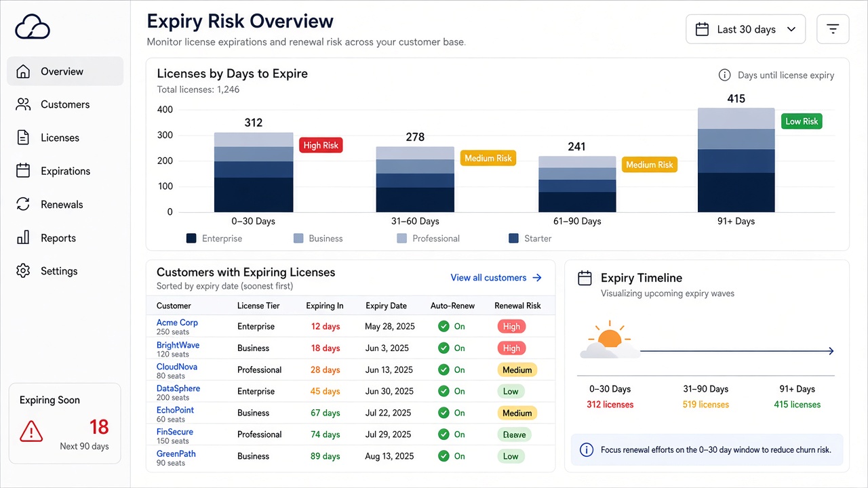This screenshot has height=488, width=868.
Task: Click the info icon in the renewal tip banner
Action: click(587, 449)
